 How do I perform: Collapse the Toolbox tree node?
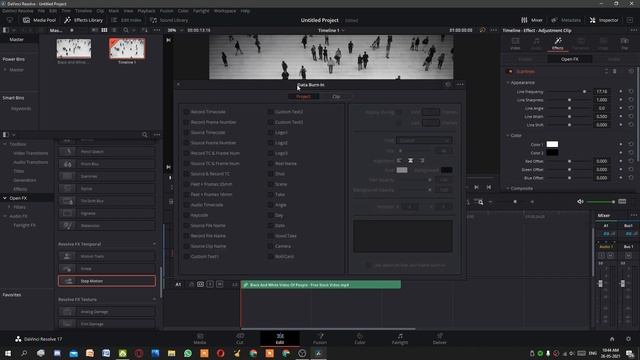[5, 144]
